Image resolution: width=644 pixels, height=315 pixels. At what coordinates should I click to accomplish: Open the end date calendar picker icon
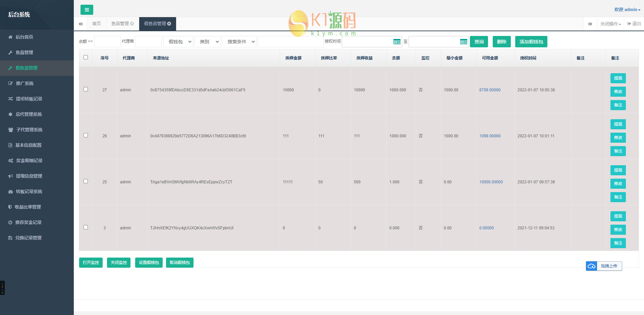464,42
